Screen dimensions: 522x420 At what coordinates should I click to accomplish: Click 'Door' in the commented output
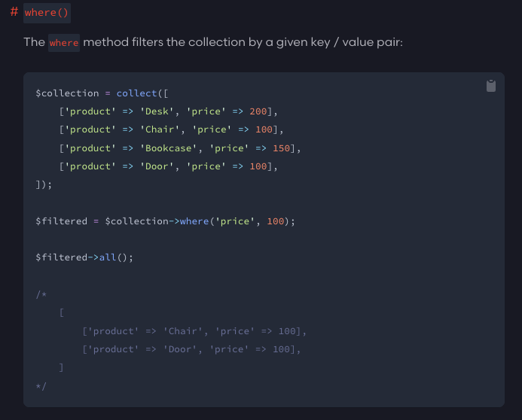pos(180,349)
